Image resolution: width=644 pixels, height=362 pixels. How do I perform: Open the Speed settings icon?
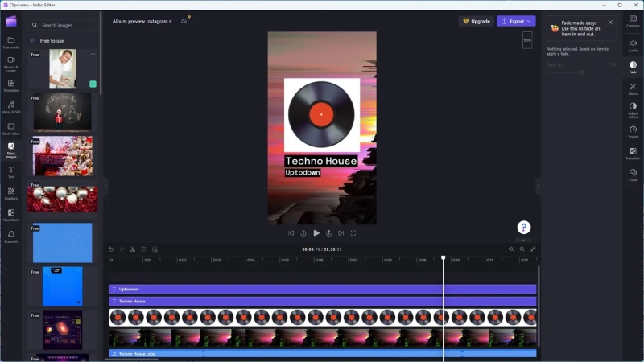tap(633, 132)
